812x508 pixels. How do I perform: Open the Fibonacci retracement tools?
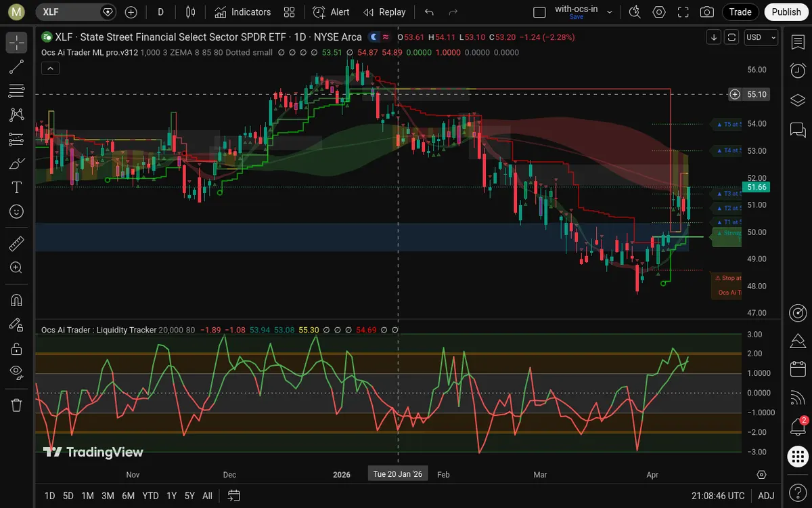[x=17, y=91]
